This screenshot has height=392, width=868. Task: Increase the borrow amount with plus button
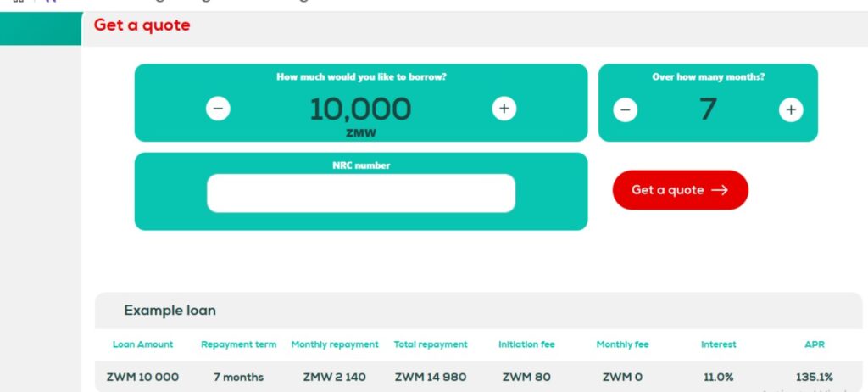504,108
